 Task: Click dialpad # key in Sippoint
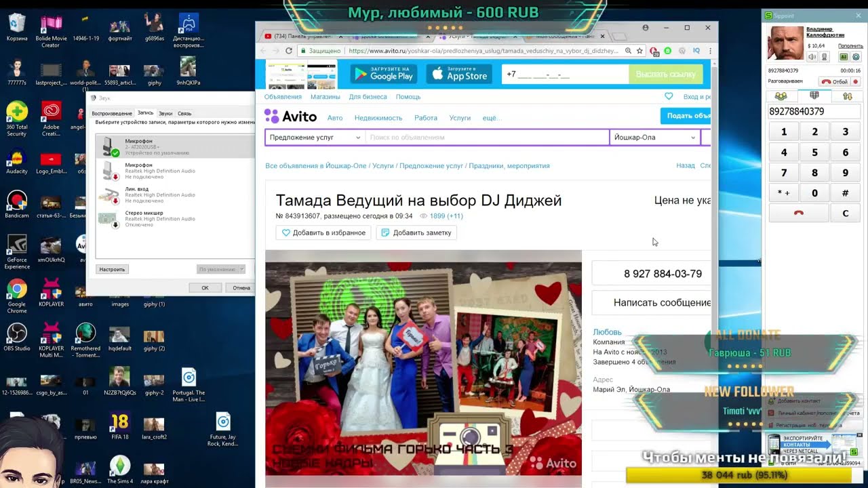tap(845, 192)
